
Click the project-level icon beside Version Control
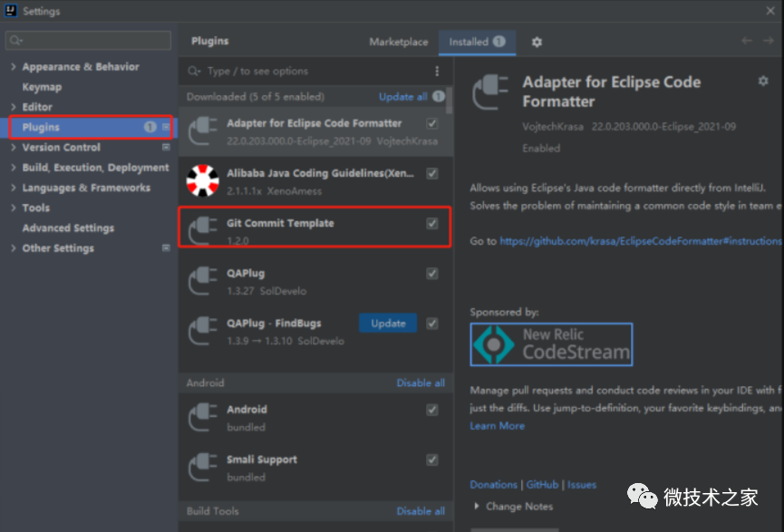click(x=166, y=148)
